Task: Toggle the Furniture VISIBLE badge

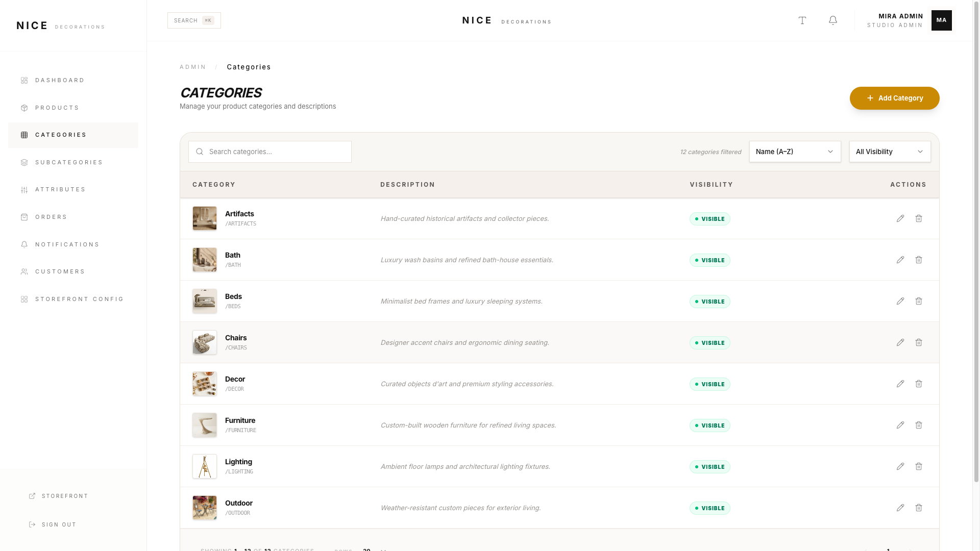Action: pos(710,425)
